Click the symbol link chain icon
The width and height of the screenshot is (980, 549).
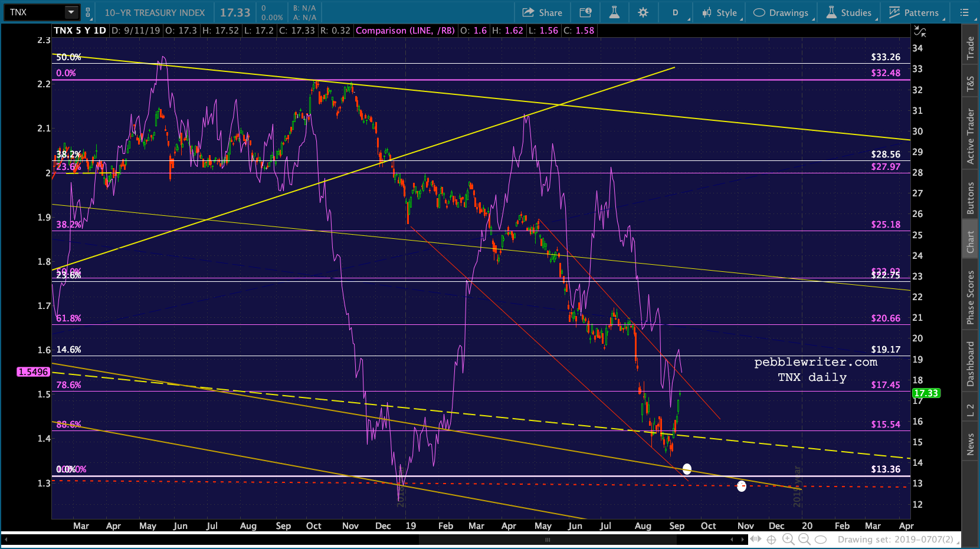(x=88, y=12)
